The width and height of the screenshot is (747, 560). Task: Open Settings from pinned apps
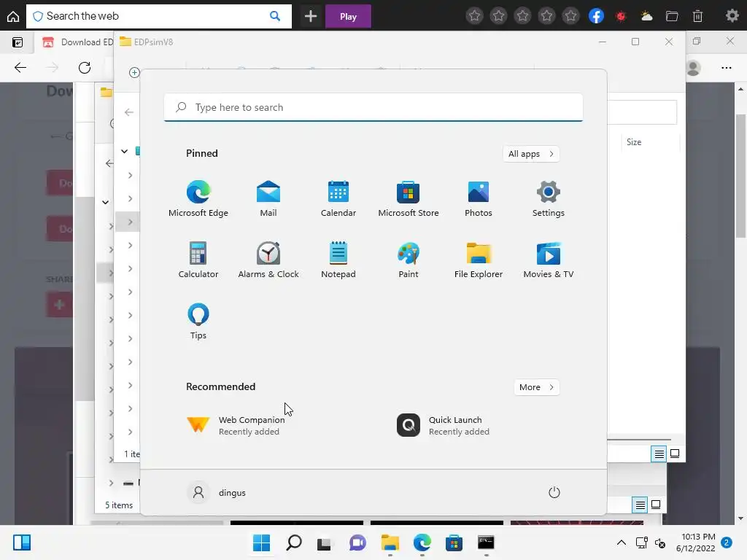coord(549,199)
